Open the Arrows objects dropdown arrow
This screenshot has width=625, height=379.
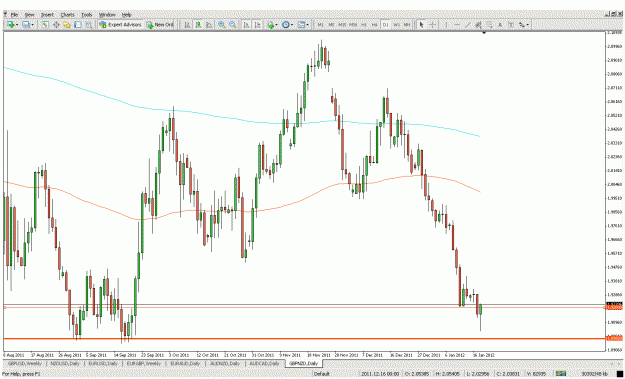click(528, 25)
